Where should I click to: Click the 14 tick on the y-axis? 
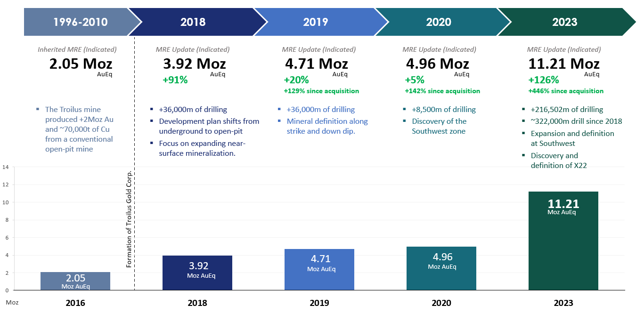point(6,167)
